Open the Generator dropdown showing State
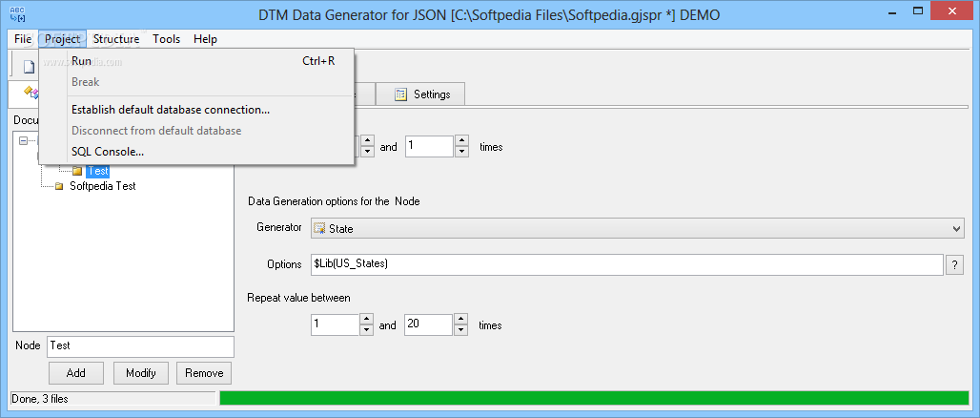This screenshot has height=418, width=980. (956, 229)
